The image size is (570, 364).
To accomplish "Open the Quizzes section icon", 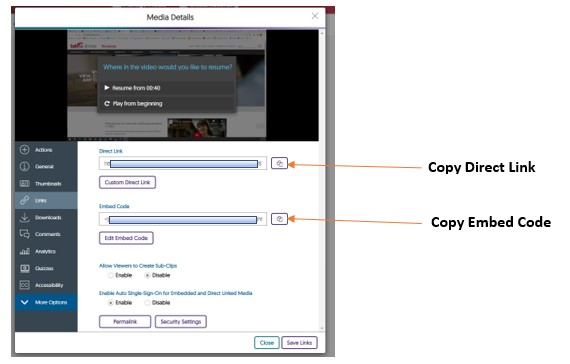I will [x=24, y=268].
